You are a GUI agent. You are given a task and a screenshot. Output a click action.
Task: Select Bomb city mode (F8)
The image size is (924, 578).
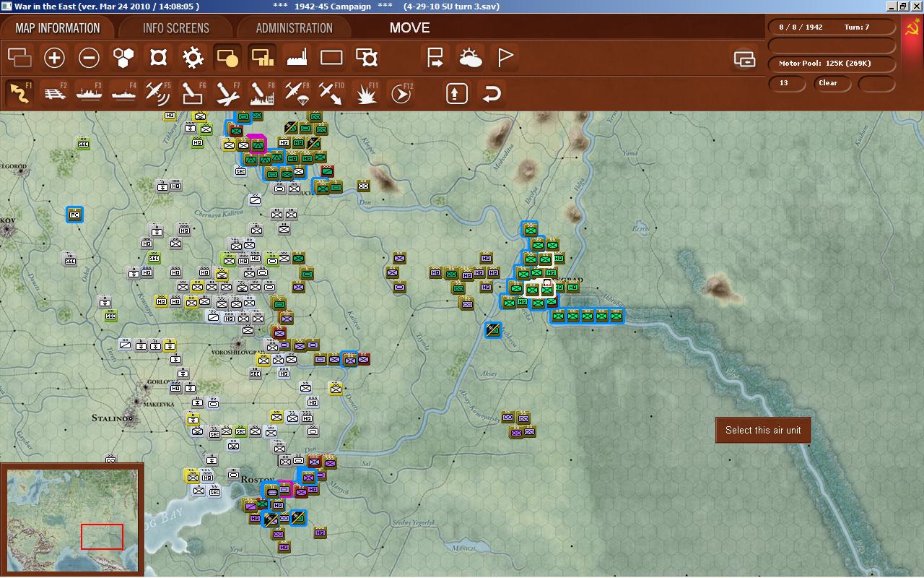[x=262, y=93]
